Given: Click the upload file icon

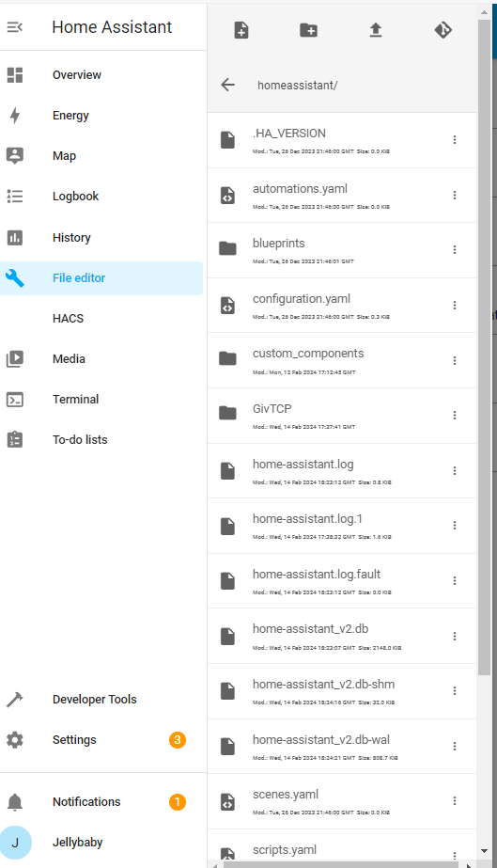Looking at the screenshot, I should 376,30.
